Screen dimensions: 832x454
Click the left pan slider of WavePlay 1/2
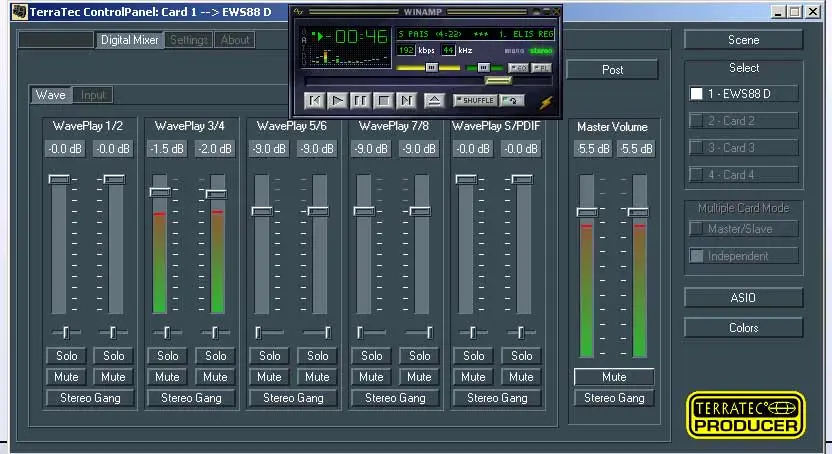click(66, 333)
